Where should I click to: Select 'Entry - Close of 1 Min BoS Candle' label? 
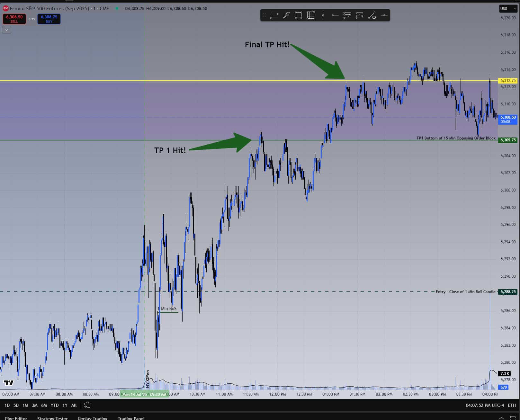point(465,292)
